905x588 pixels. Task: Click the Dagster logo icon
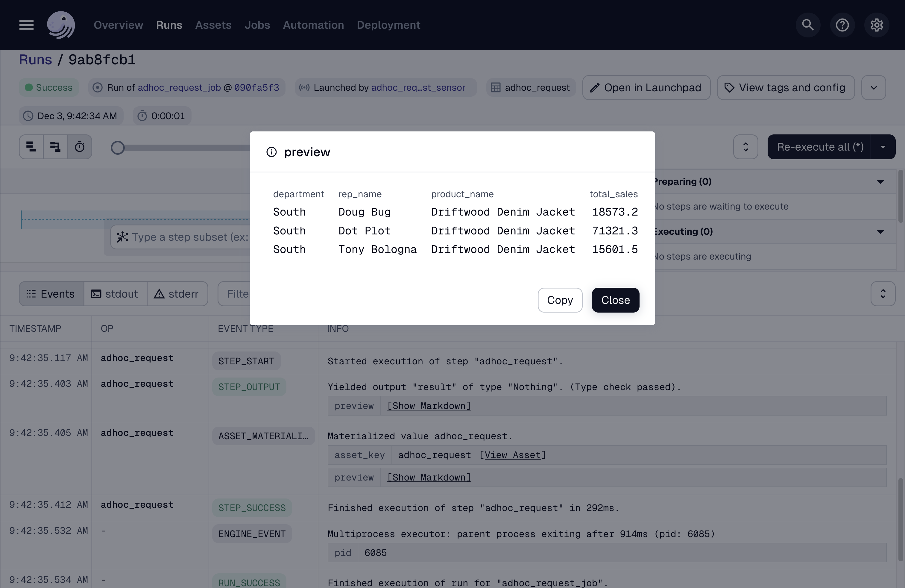61,25
